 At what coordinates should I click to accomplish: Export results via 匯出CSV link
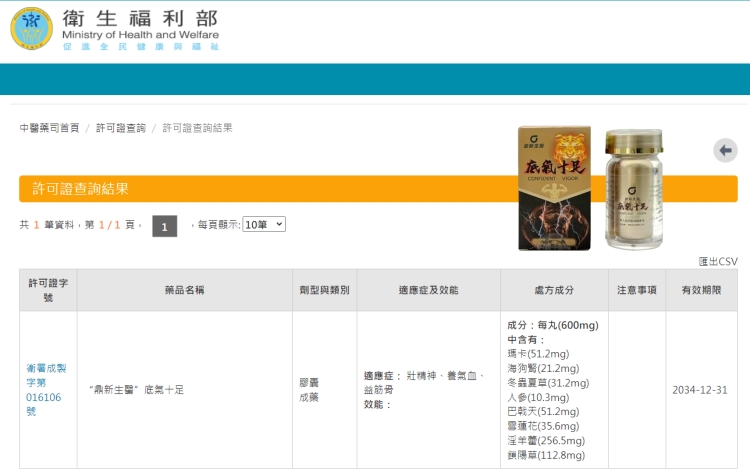click(717, 261)
